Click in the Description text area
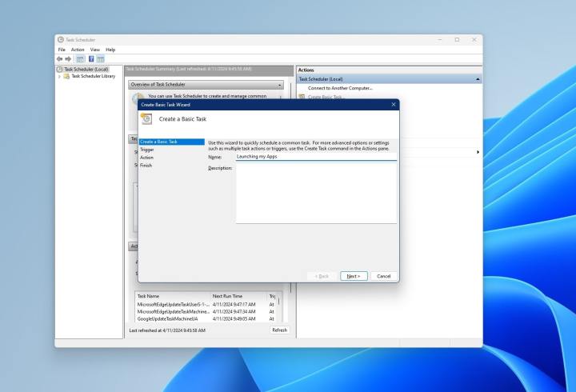Screen dimensions: 576x392 pos(316,193)
